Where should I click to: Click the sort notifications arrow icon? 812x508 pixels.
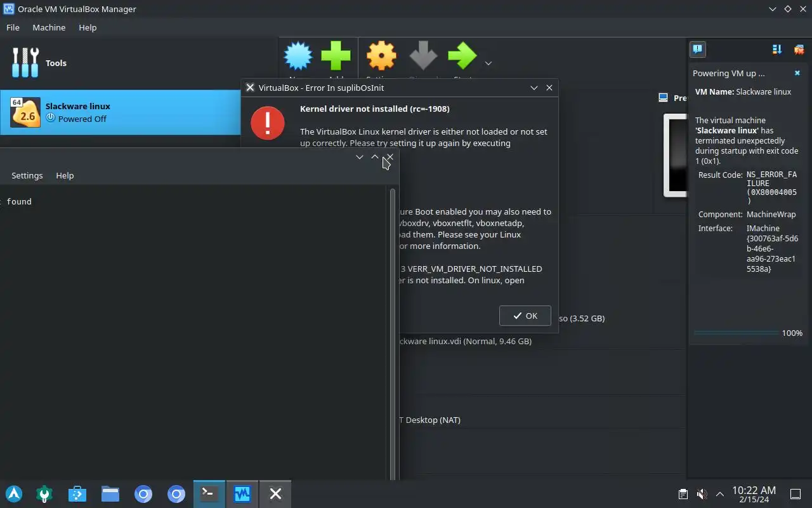(x=777, y=49)
